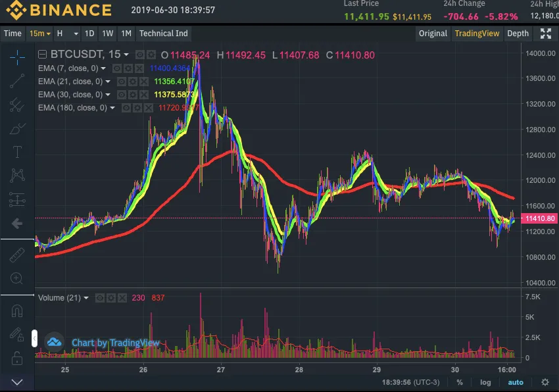The height and width of the screenshot is (392, 559).
Task: Toggle percent scale mode
Action: point(460,382)
